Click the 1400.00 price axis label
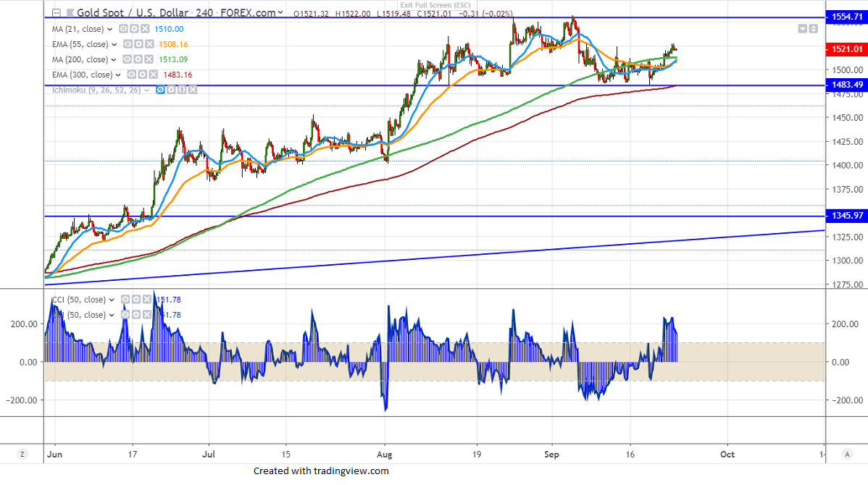 point(847,165)
